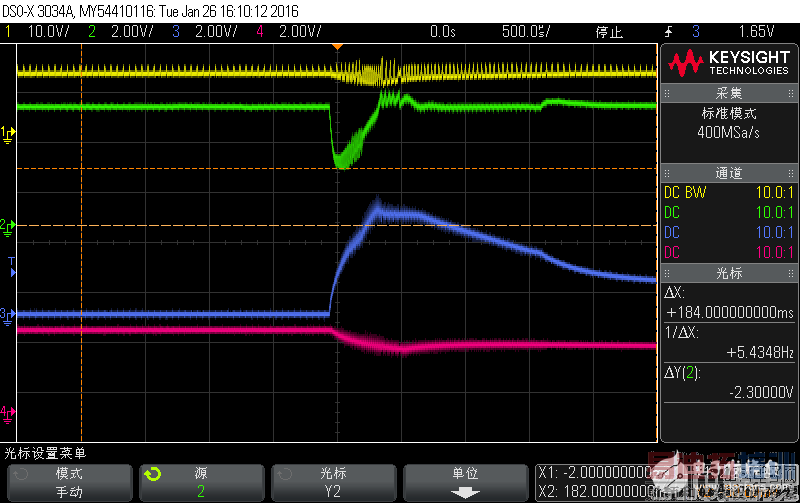Click the green DC coupling entry
Image resolution: width=800 pixels, height=503 pixels.
(671, 212)
